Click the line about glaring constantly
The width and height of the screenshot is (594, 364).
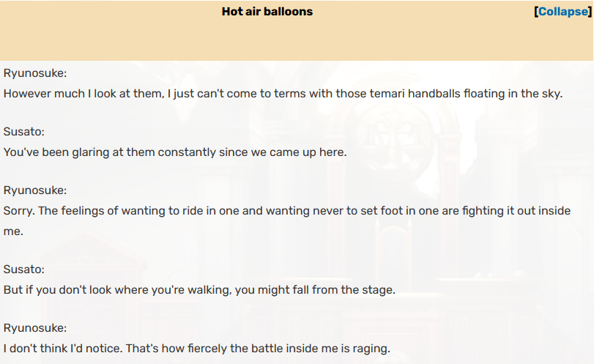click(175, 152)
